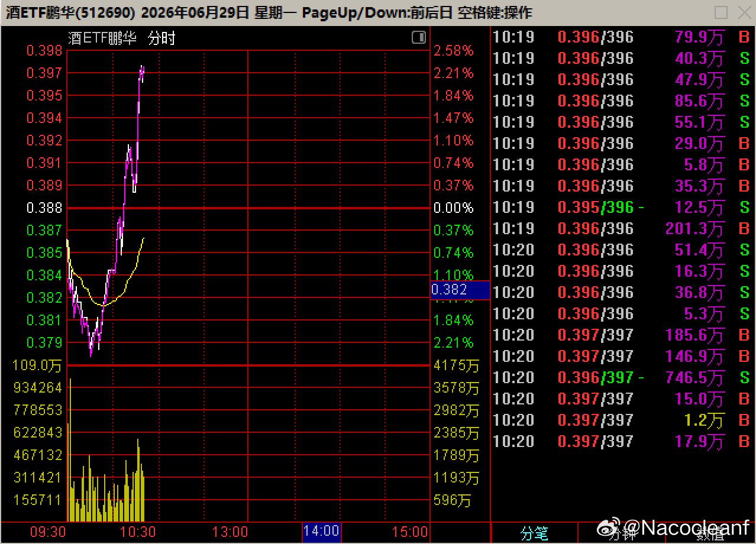Click the 1.47% percent axis label
756x544 pixels.
point(454,118)
